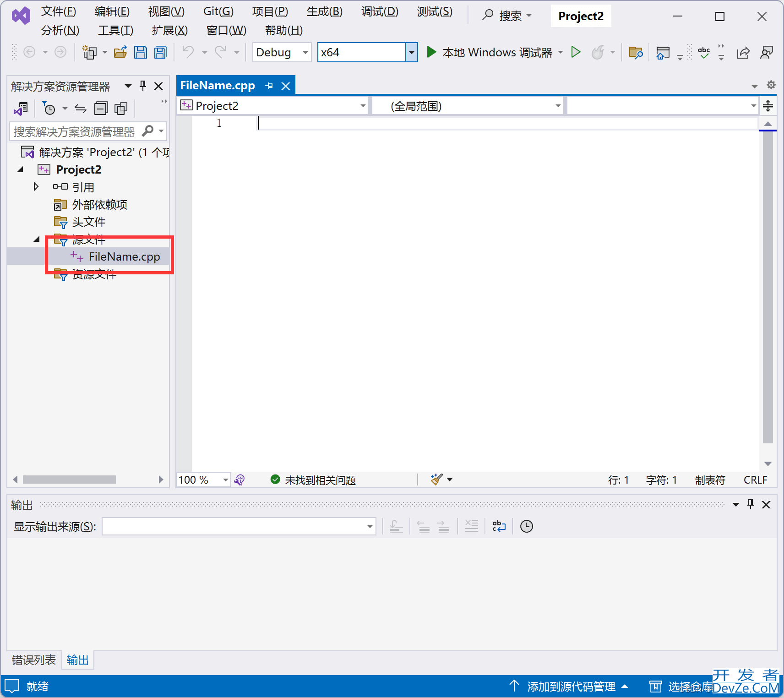
Task: Click the Collapse All icon in Solution Explorer
Action: point(101,109)
